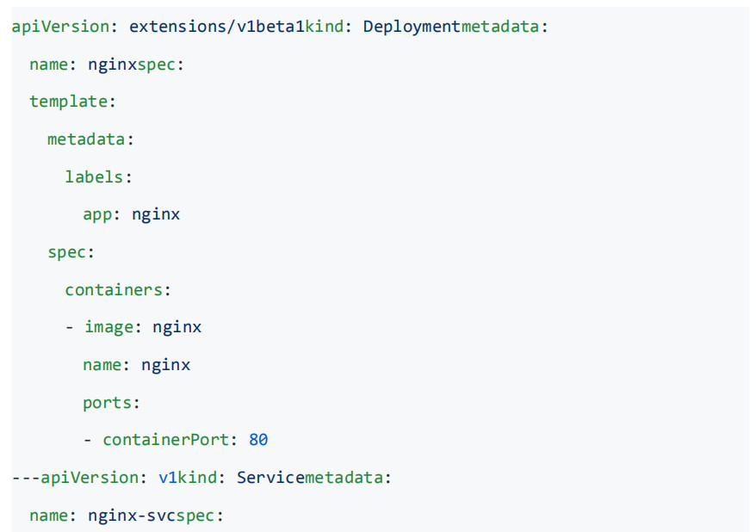Click the template key
This screenshot has height=532, width=756.
click(x=68, y=102)
